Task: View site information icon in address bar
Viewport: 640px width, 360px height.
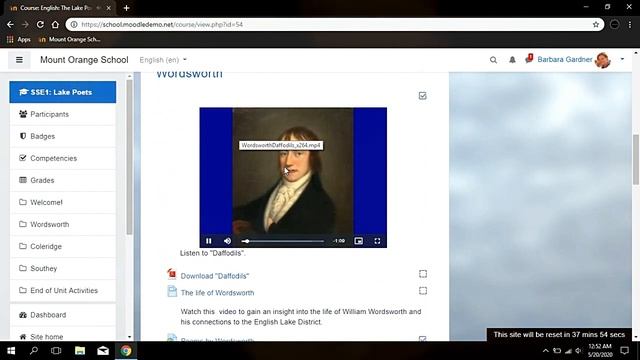Action: tap(74, 24)
